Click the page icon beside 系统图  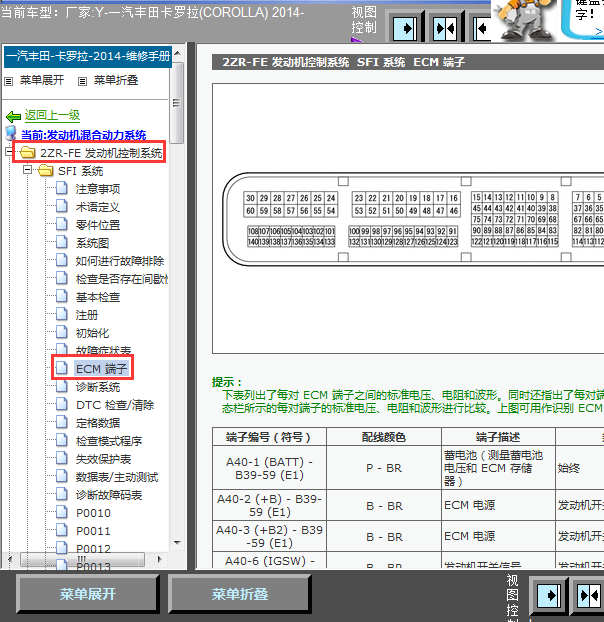click(x=61, y=242)
